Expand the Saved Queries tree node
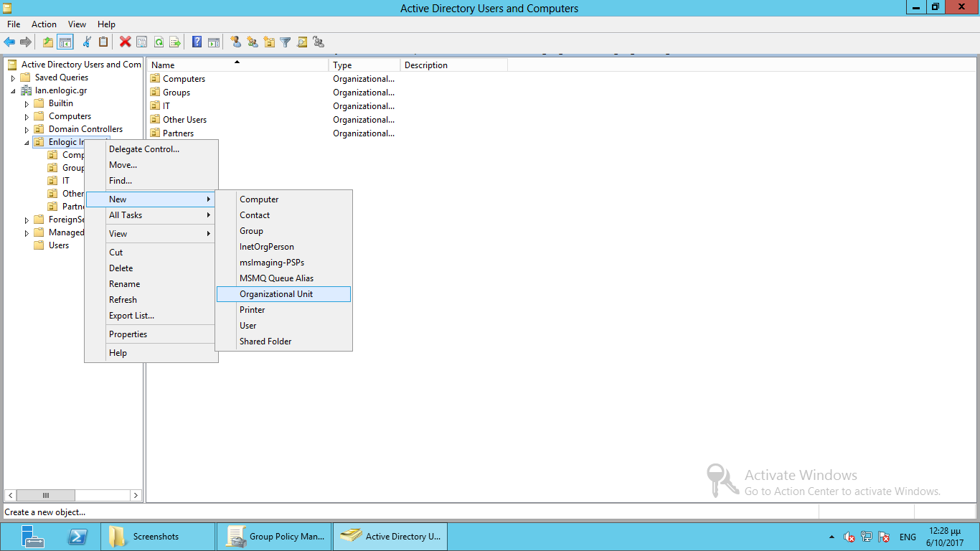980x551 pixels. pos(13,77)
